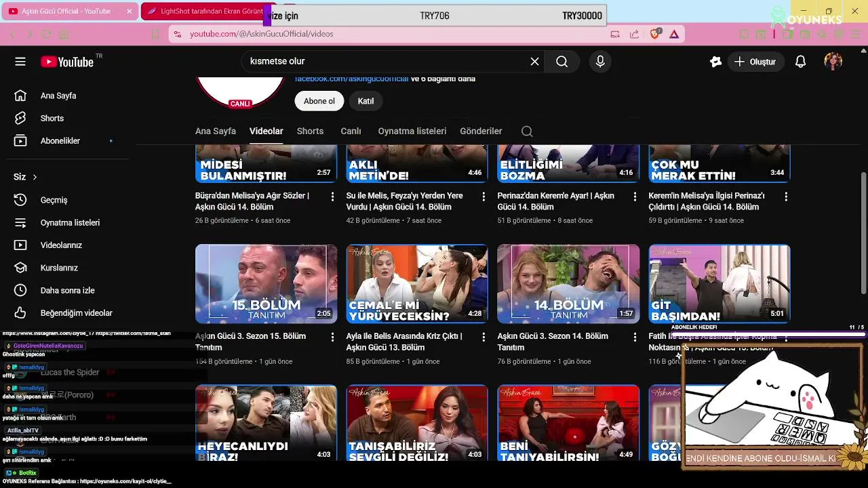Close the Aşkın Gücü Official browser tab
The width and height of the screenshot is (868, 488).
(x=130, y=12)
